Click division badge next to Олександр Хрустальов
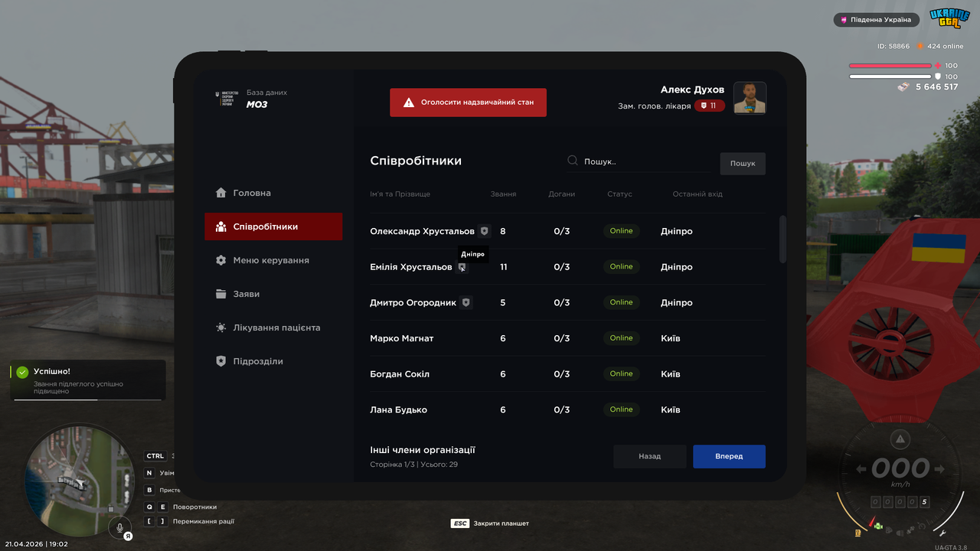The width and height of the screenshot is (980, 551). [485, 231]
